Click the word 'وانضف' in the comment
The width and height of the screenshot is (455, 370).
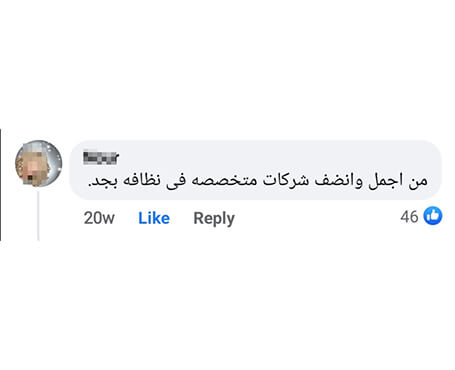coord(338,181)
